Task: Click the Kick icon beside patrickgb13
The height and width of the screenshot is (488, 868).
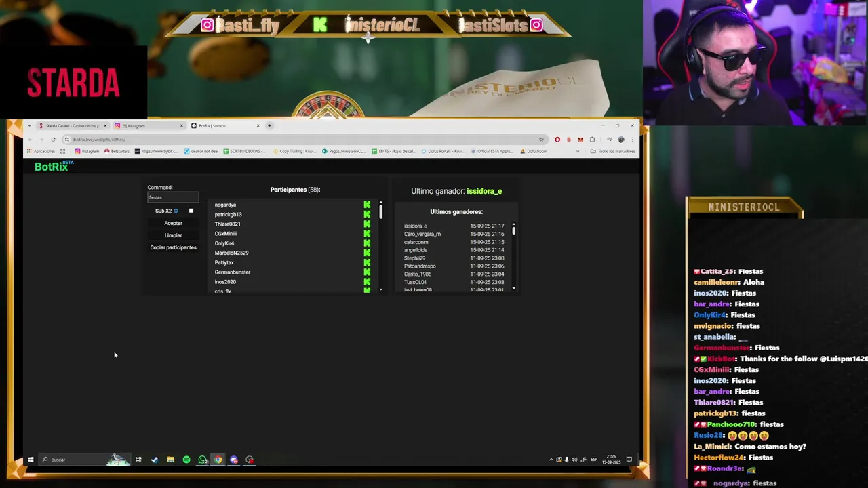Action: pyautogui.click(x=367, y=214)
